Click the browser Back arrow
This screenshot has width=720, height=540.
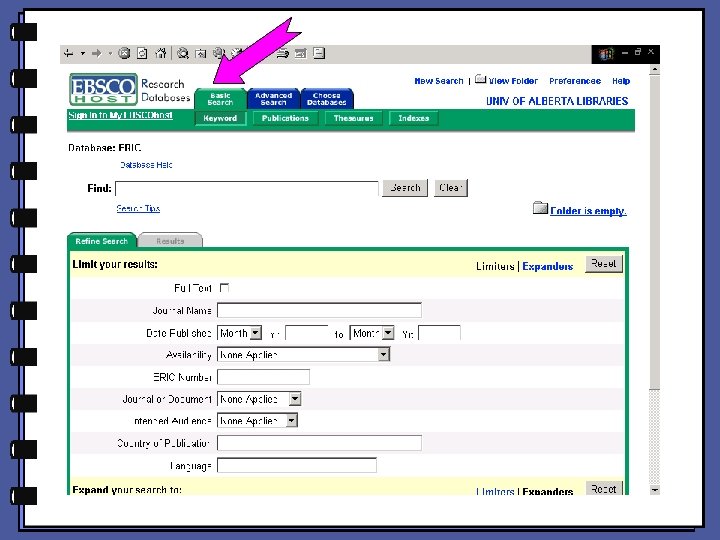tap(69, 54)
